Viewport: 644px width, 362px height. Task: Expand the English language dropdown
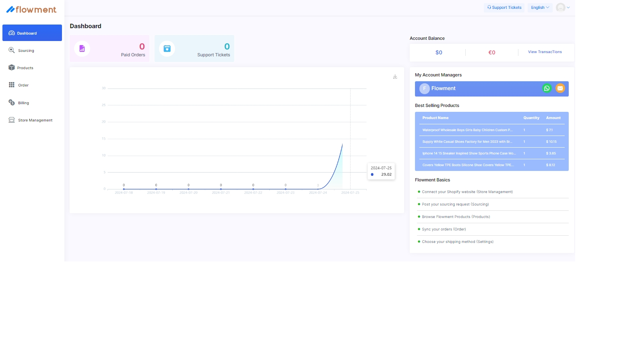540,8
